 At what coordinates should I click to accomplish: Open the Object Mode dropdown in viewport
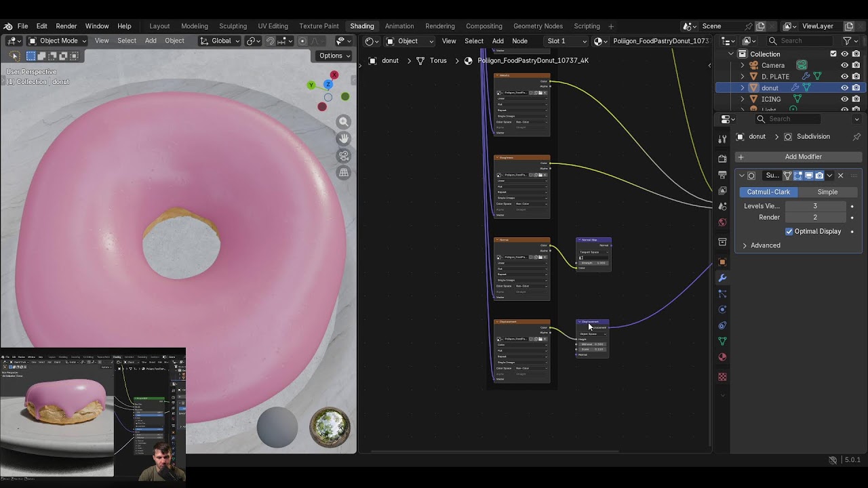58,41
